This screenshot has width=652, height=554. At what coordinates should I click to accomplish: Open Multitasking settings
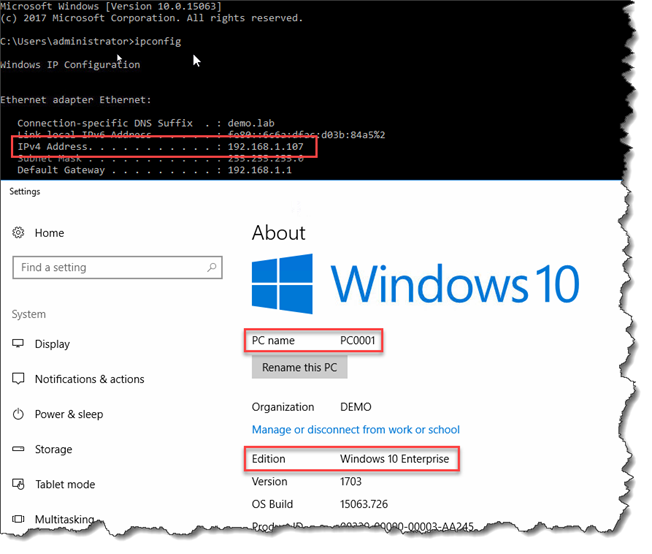(x=64, y=519)
